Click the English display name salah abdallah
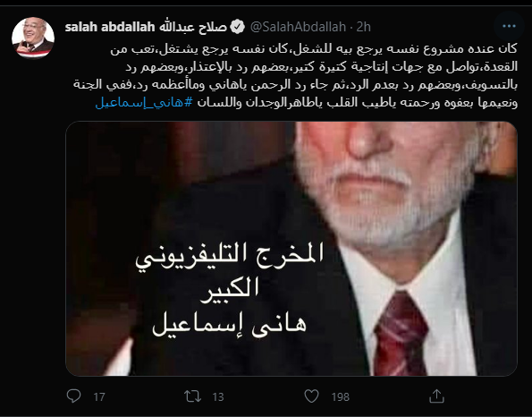The image size is (532, 417). point(110,27)
